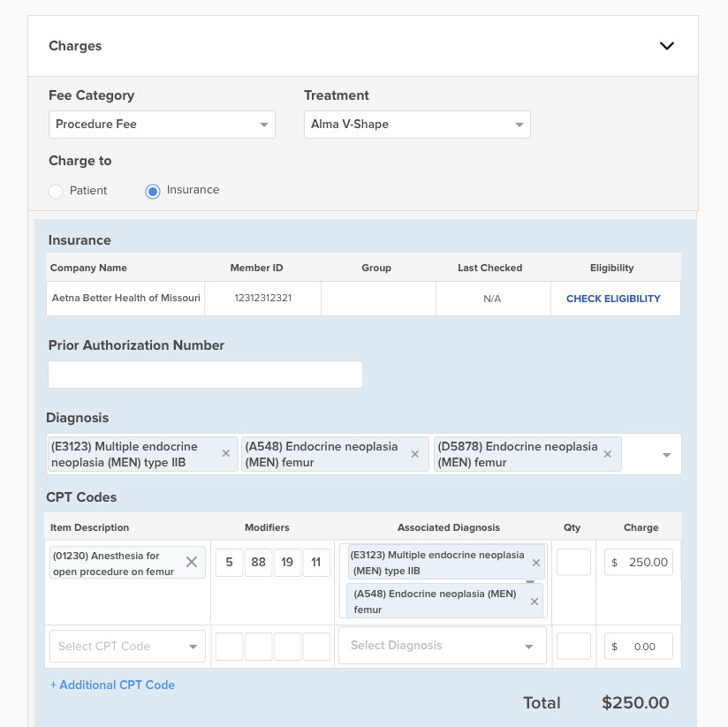
Task: Click the modifier field containing 11
Action: (316, 562)
